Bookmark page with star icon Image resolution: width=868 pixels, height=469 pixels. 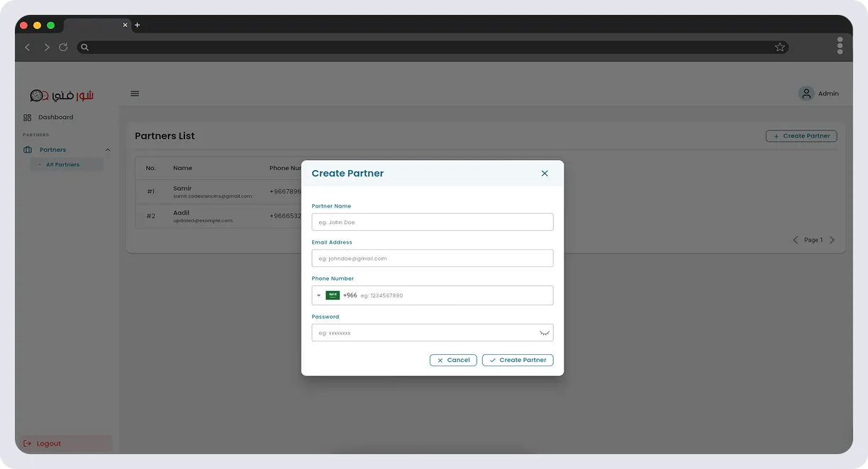[780, 47]
